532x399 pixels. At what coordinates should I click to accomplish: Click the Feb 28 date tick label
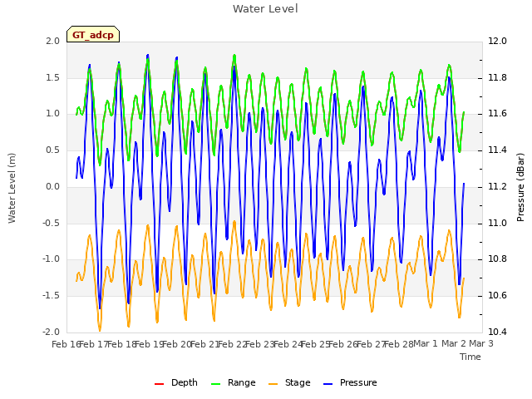pyautogui.click(x=399, y=344)
